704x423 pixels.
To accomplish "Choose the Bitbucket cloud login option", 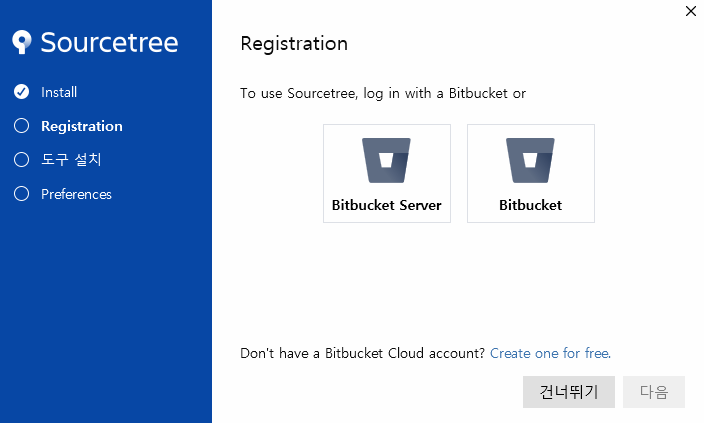I will (x=531, y=173).
